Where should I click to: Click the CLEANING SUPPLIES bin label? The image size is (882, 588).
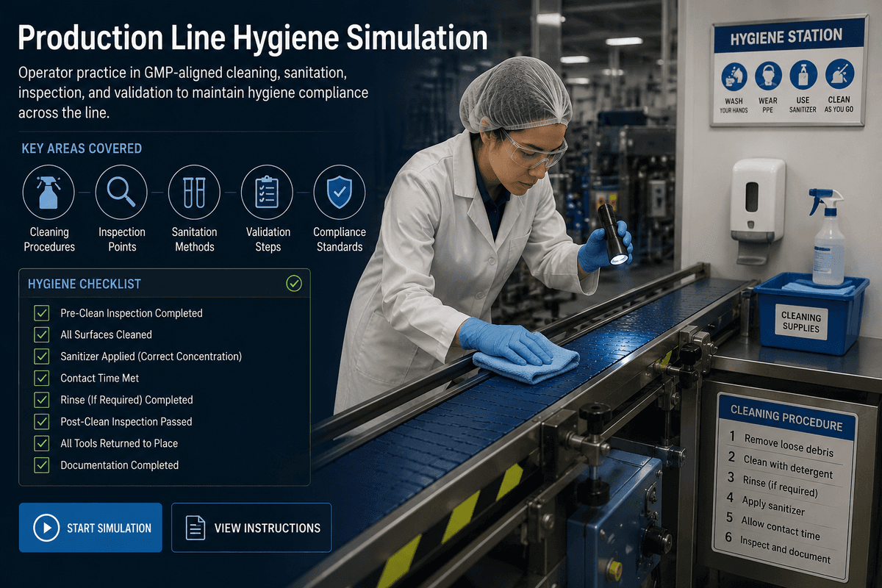801,322
